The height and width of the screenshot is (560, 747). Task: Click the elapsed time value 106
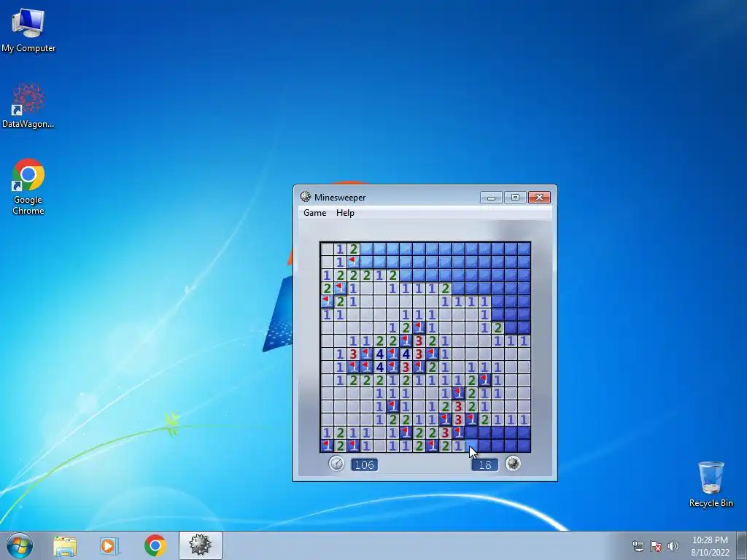tap(365, 464)
